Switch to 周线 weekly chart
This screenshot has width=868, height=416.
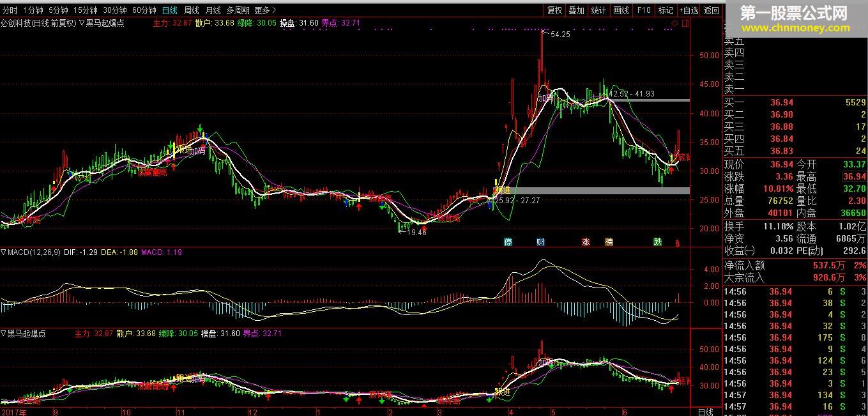(192, 10)
